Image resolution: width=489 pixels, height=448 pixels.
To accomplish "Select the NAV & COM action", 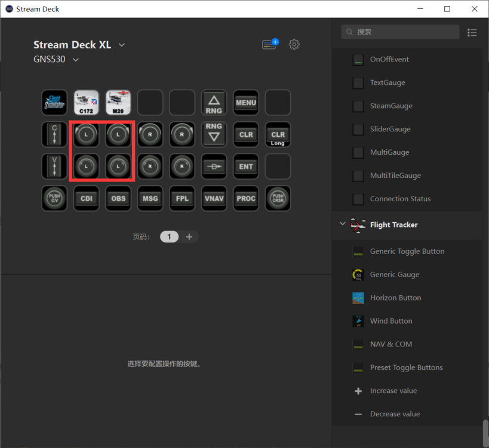I will (390, 344).
